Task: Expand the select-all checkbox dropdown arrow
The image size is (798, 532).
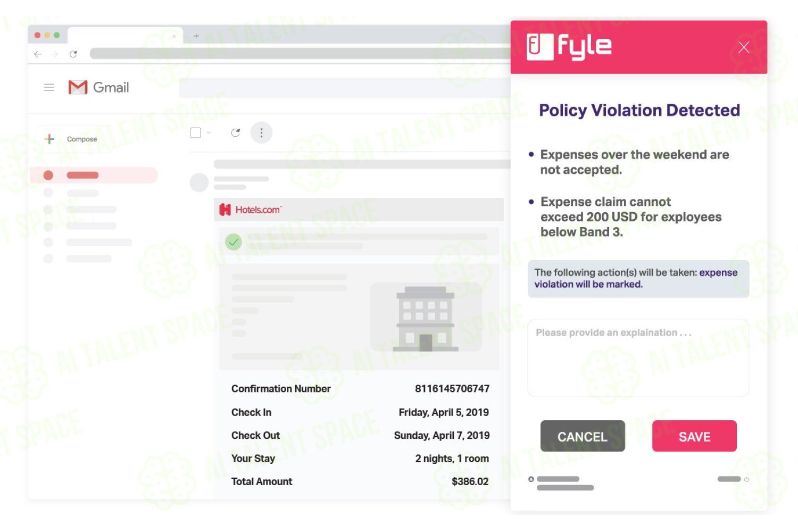Action: coord(209,132)
